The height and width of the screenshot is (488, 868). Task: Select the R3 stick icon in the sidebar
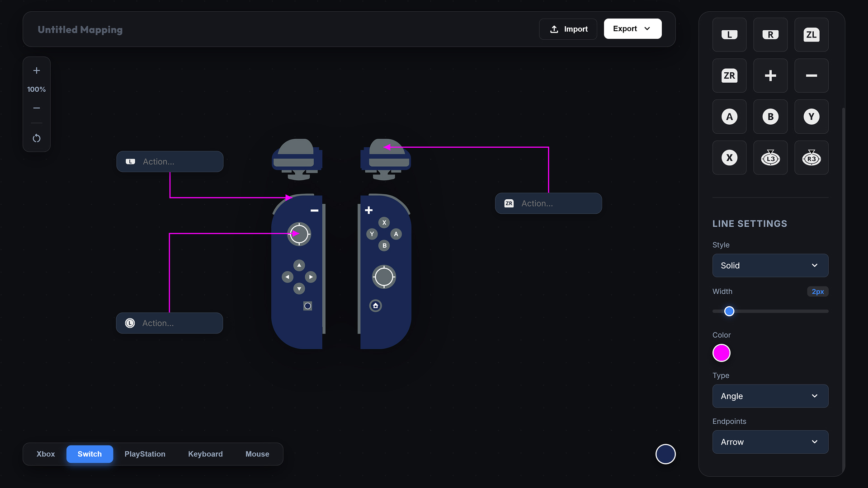click(811, 157)
